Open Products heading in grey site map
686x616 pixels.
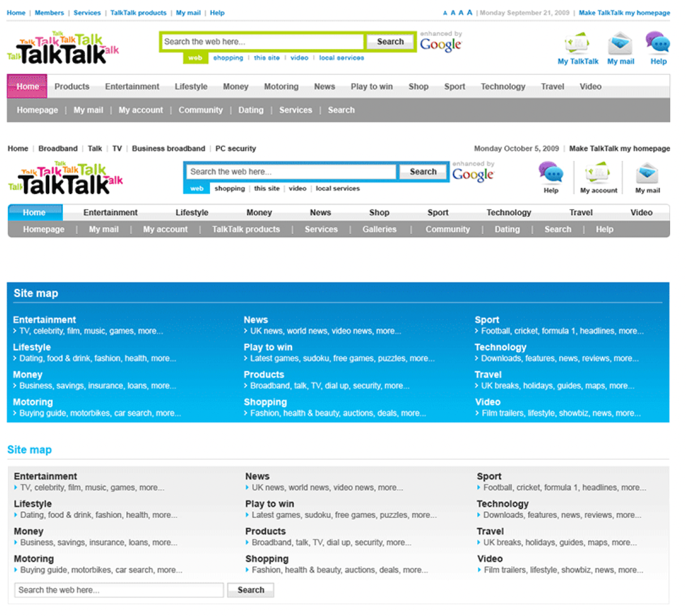tap(265, 531)
